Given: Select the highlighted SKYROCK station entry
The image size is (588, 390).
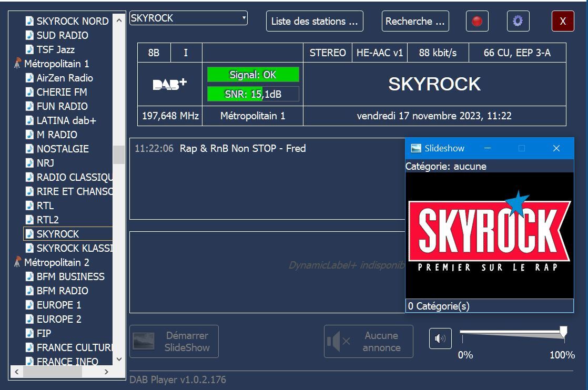Looking at the screenshot, I should (68, 234).
